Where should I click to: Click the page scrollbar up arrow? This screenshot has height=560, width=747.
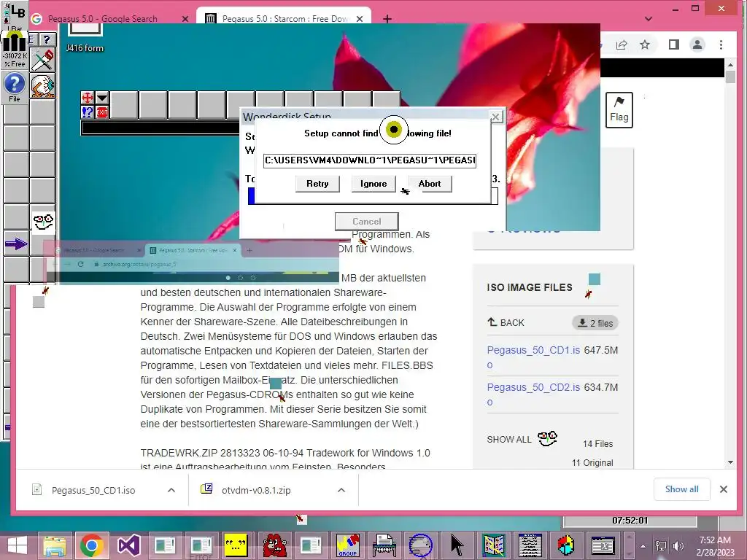[x=730, y=65]
